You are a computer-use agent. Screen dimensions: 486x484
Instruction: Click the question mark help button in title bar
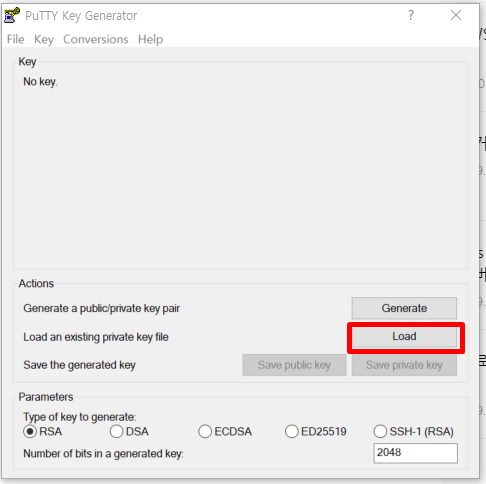tap(411, 15)
